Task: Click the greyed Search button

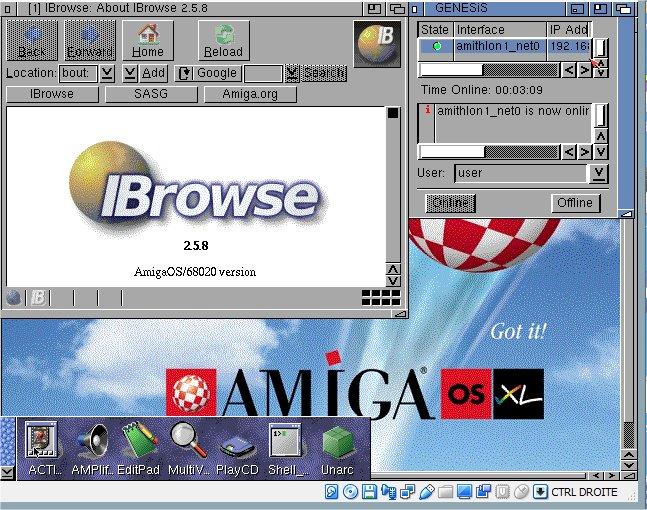Action: point(324,73)
